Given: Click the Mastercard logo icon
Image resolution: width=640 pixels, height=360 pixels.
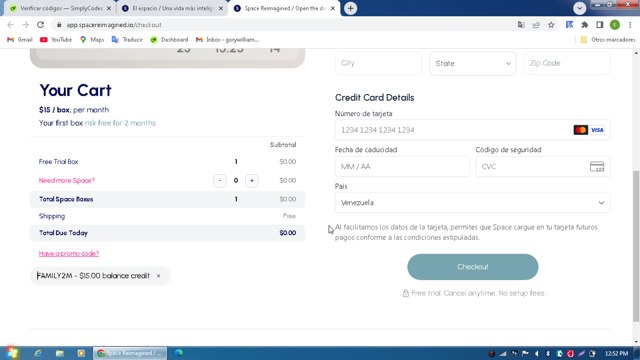Looking at the screenshot, I should click(580, 130).
